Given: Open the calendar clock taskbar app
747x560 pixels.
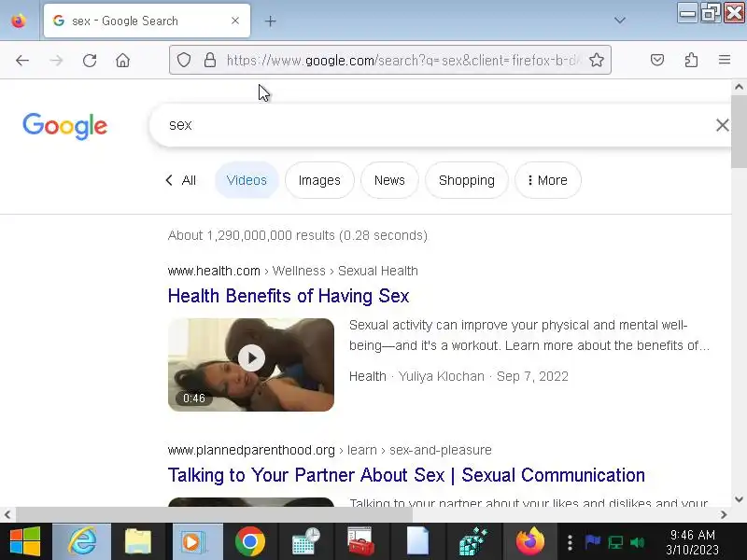Looking at the screenshot, I should (x=306, y=541).
